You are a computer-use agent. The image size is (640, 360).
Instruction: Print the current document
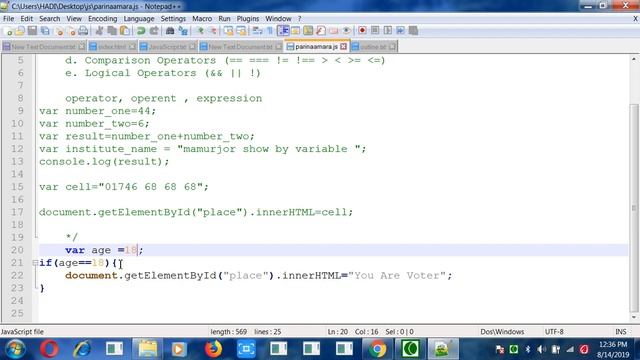tap(83, 31)
